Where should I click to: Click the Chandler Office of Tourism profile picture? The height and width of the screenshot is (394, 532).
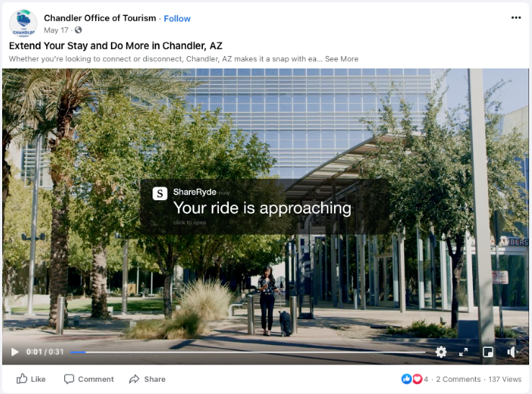tap(23, 23)
